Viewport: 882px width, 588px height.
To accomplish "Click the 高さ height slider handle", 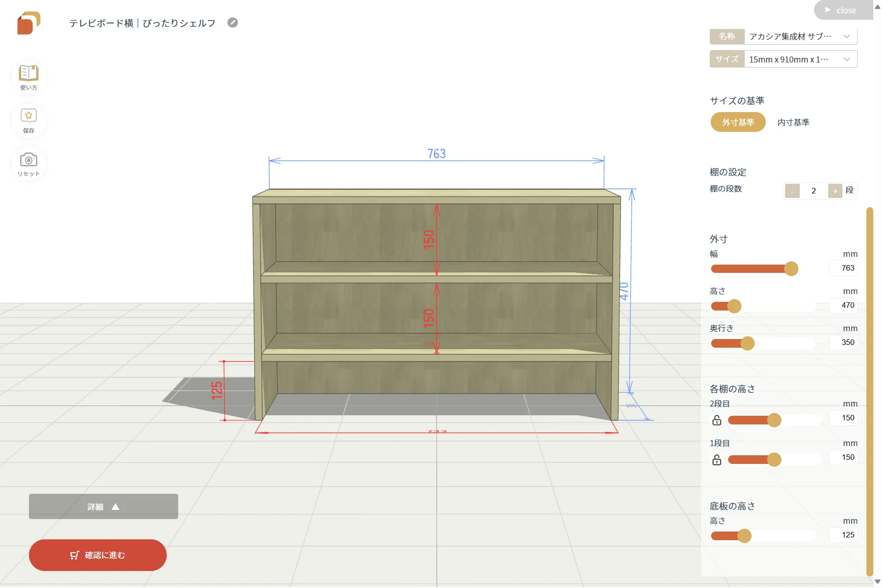I will coord(734,306).
